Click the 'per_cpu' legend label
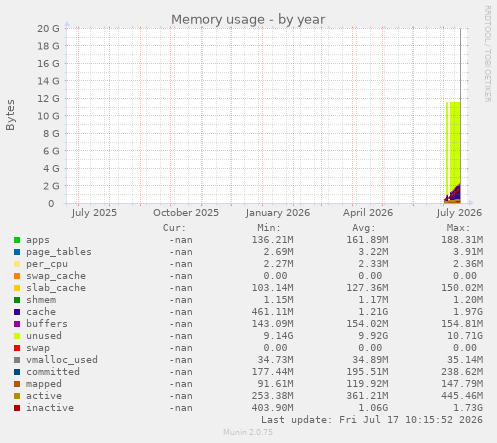497x443 pixels. click(47, 264)
